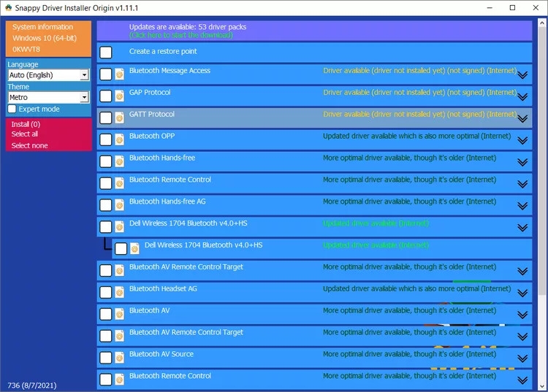Image resolution: width=548 pixels, height=392 pixels.
Task: Click the Snappy Driver Installer app icon in title bar
Action: 8,8
